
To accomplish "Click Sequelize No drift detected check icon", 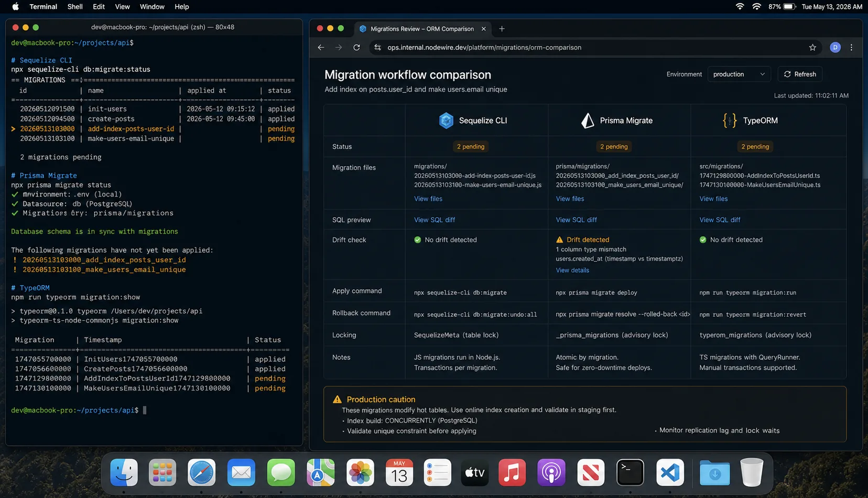I will click(418, 240).
